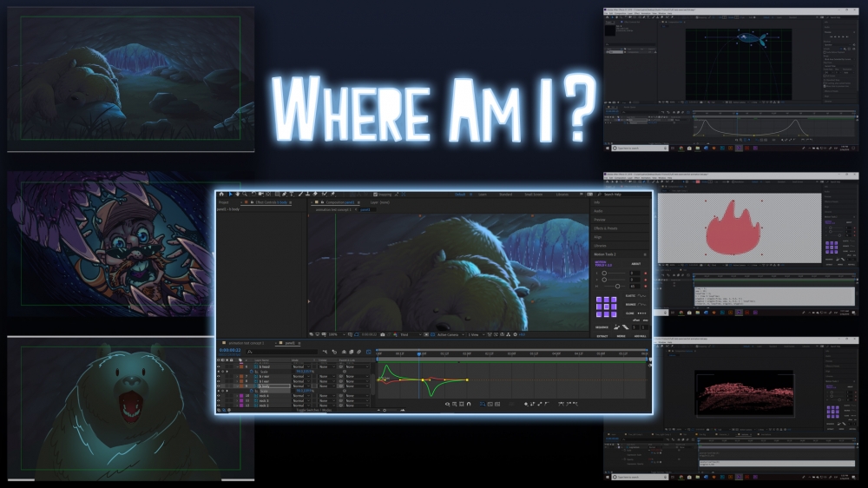Click the eye icon in graph editor toolbar
This screenshot has width=868, height=488.
point(447,405)
